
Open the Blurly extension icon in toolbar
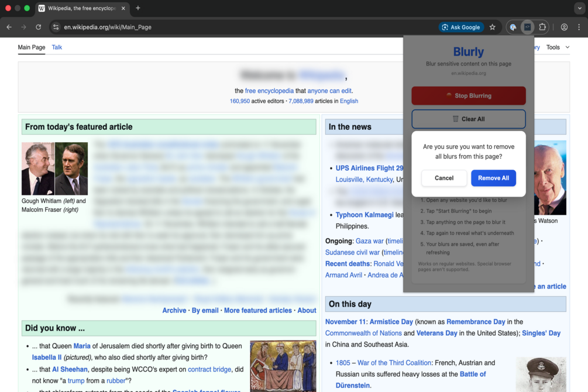tap(527, 27)
